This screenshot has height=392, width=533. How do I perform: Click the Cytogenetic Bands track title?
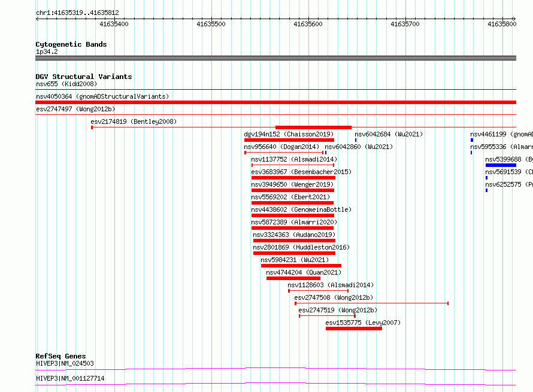tap(71, 44)
